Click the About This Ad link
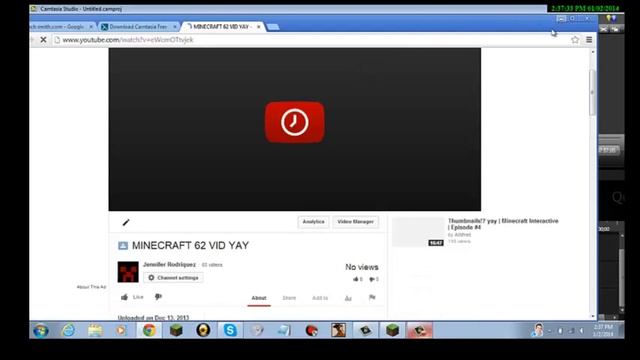This screenshot has width=640, height=360. click(91, 287)
